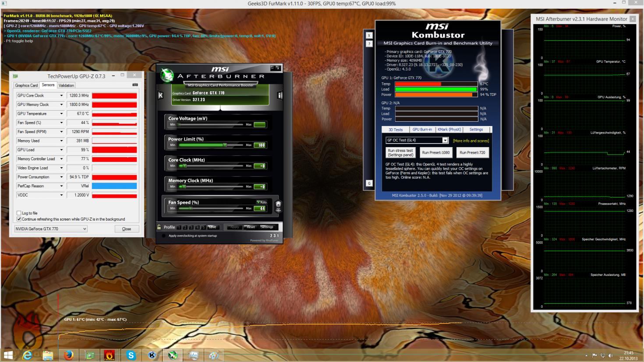Close the Afterburner Hardware Monitor panel
Screen dimensions: 644x362
coord(633,19)
